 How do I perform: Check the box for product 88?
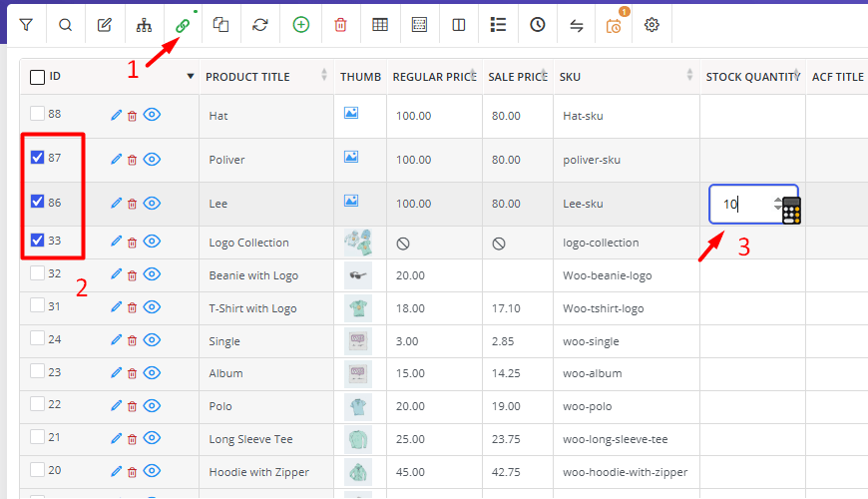37,114
